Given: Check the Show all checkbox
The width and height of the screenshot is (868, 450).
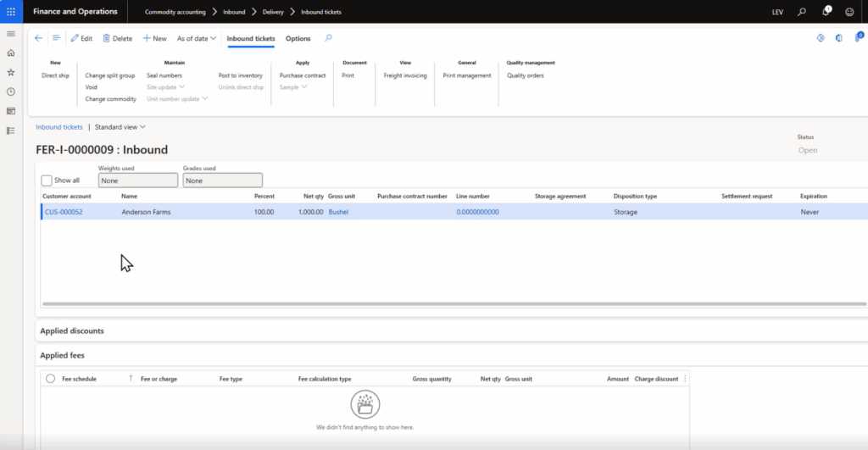Looking at the screenshot, I should pyautogui.click(x=47, y=181).
